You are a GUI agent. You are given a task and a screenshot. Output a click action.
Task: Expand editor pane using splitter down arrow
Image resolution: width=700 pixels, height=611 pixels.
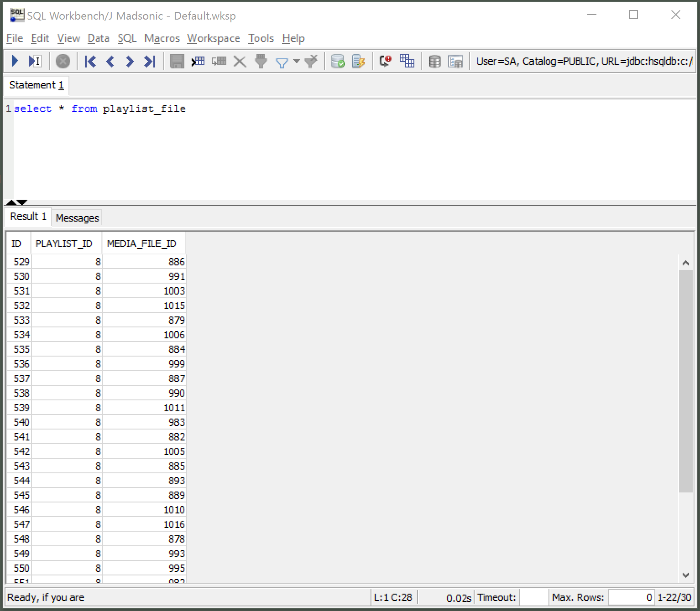[x=22, y=202]
